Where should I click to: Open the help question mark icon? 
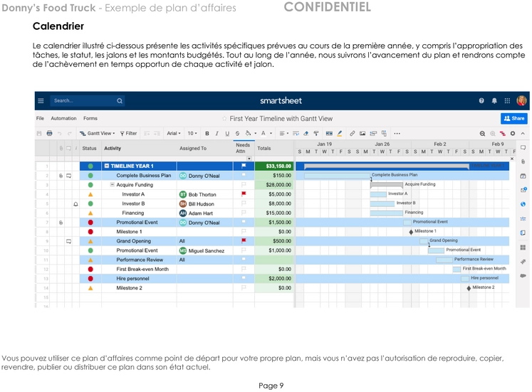(x=481, y=100)
